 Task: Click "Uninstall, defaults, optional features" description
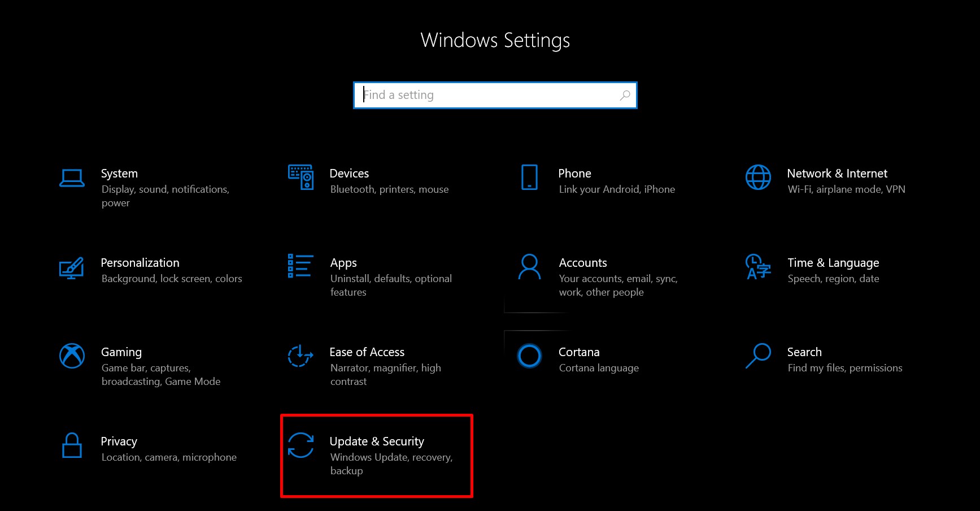pyautogui.click(x=391, y=285)
